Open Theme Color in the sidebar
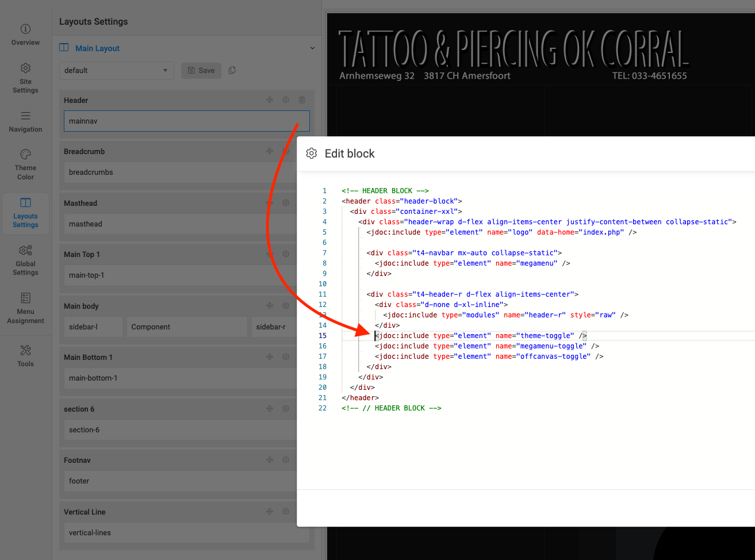 coord(25,164)
